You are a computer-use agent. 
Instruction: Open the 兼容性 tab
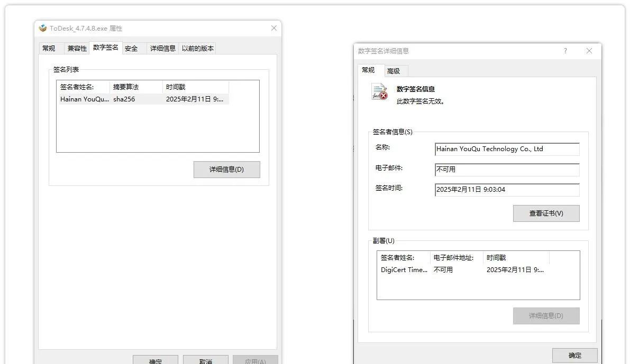pos(77,48)
